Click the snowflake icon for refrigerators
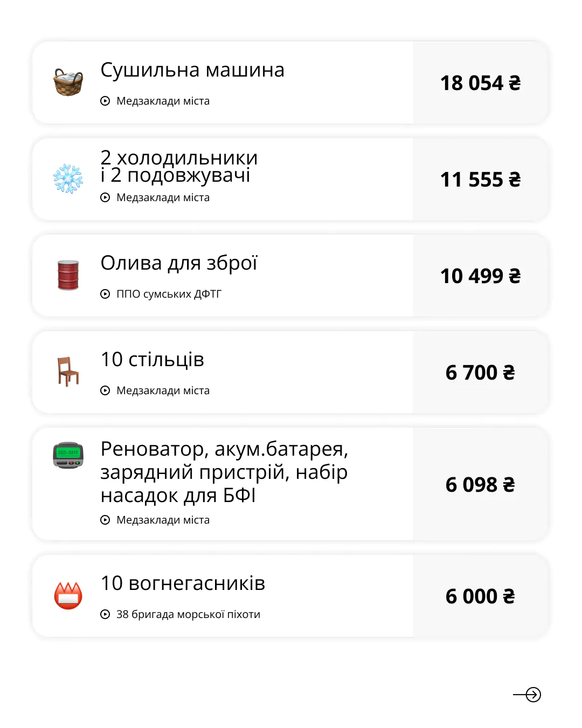The height and width of the screenshot is (728, 582). (68, 179)
